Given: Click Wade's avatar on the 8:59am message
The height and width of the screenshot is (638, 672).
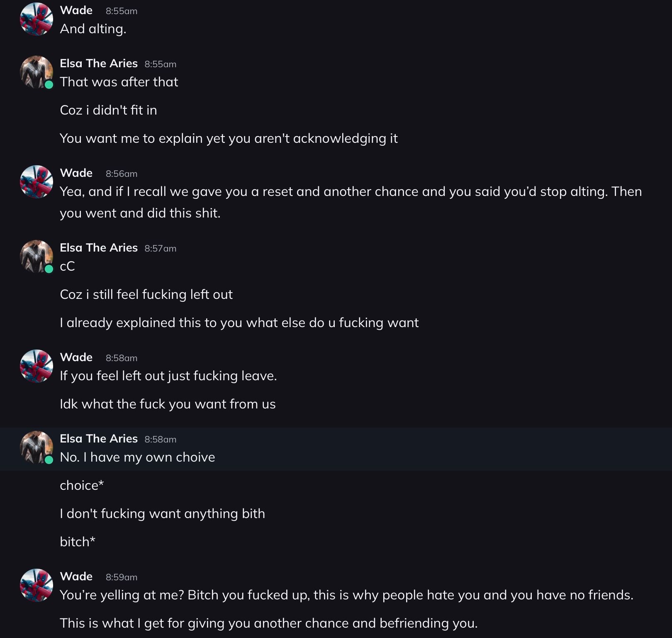Looking at the screenshot, I should (37, 585).
